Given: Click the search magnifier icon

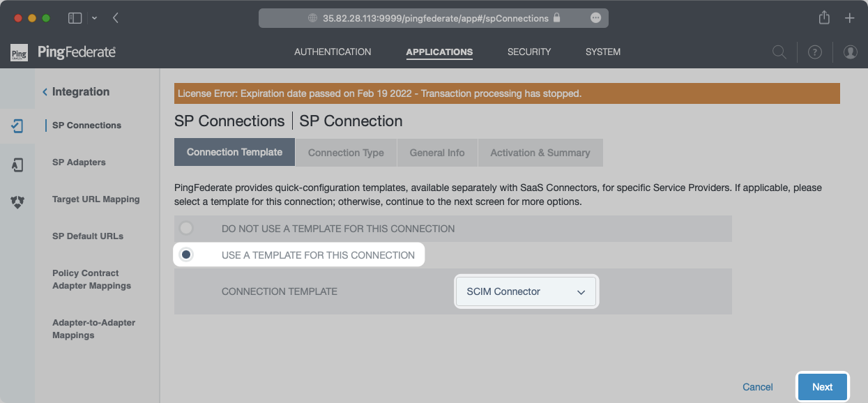Looking at the screenshot, I should click(x=779, y=52).
